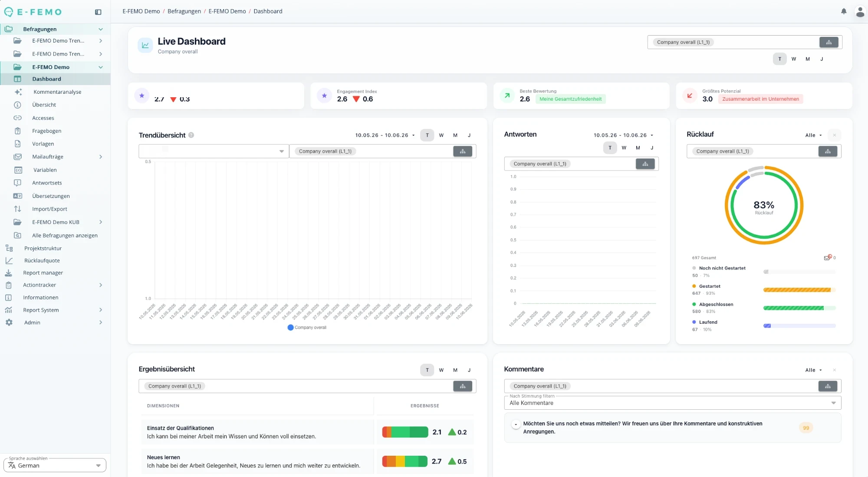868x477 pixels.
Task: Open Alle Befragungen anzeigen
Action: click(65, 235)
